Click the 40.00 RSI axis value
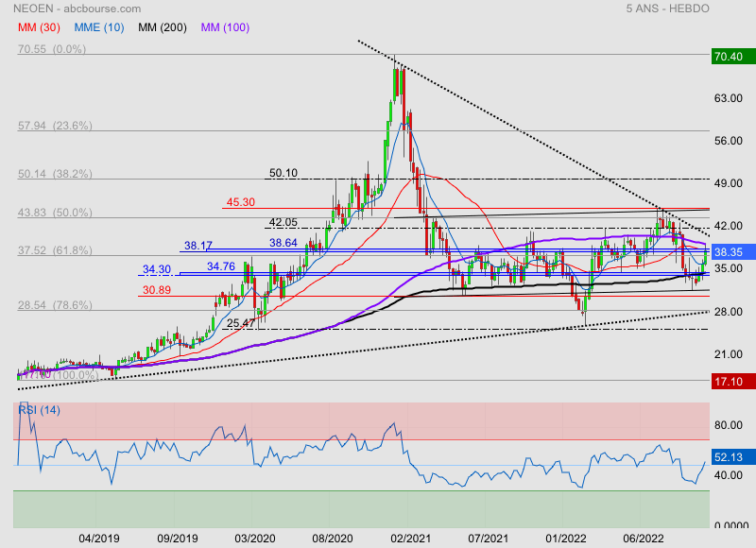 [x=729, y=475]
